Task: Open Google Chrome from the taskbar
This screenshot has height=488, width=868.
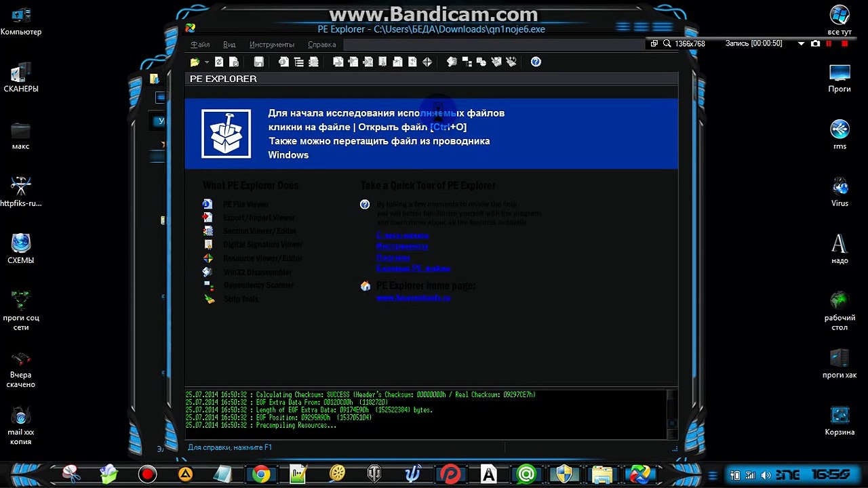Action: tap(261, 474)
